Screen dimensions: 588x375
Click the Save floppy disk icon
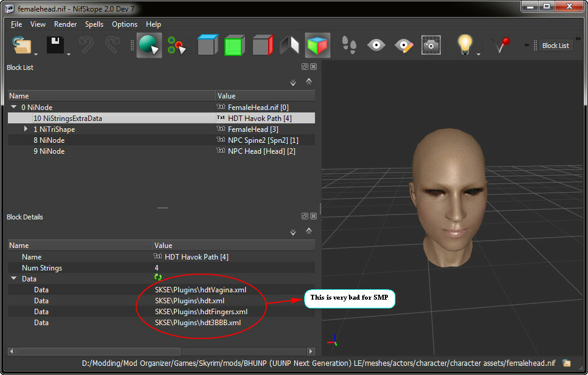point(55,45)
